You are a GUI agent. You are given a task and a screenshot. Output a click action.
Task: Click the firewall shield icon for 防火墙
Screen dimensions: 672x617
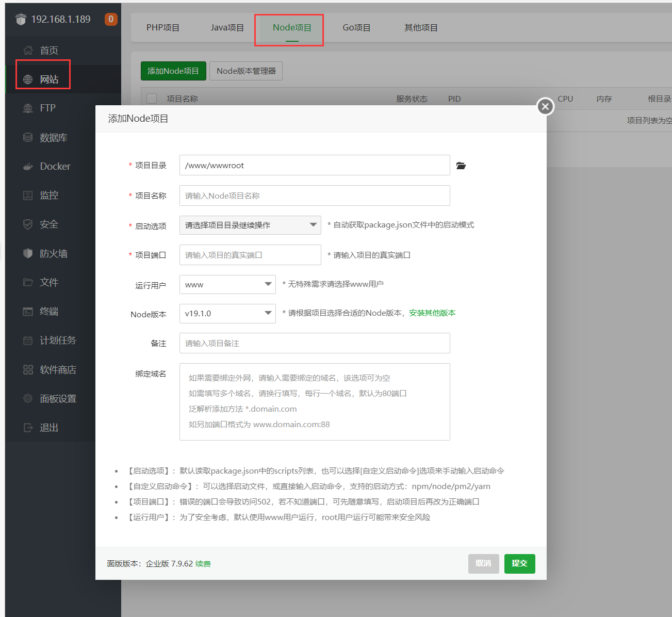click(28, 253)
